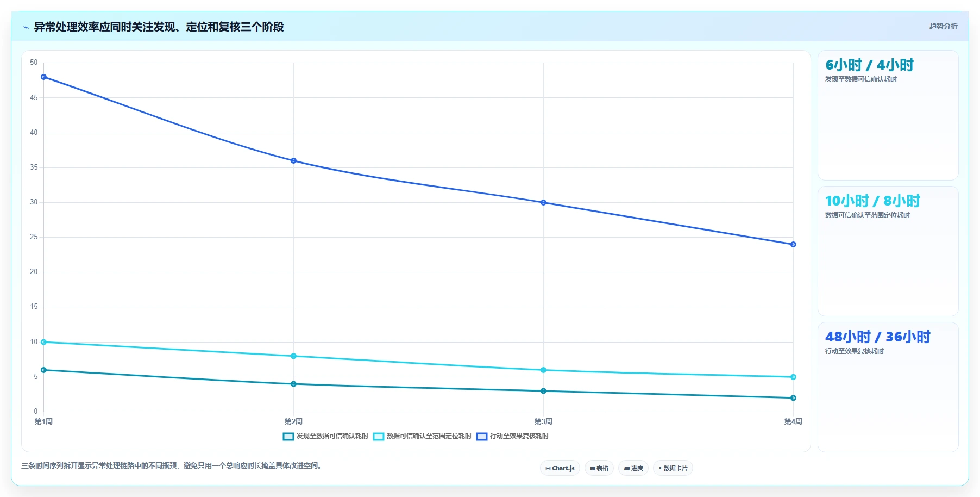Select the 表格 chip
Screen dimensions: 980x497
(x=599, y=468)
